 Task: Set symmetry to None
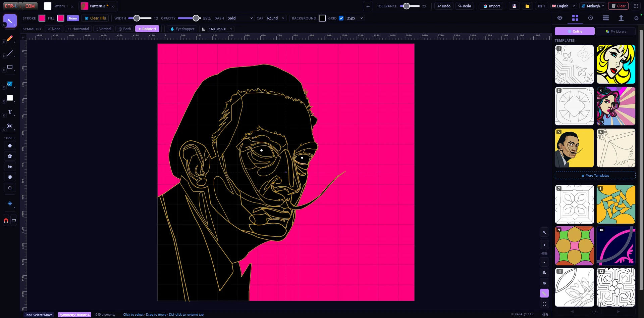(x=54, y=29)
